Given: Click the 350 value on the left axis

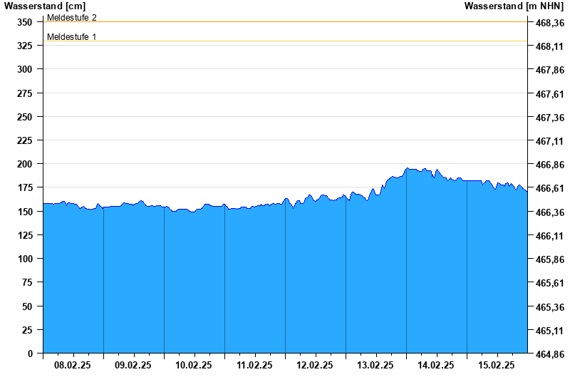Looking at the screenshot, I should (x=25, y=22).
